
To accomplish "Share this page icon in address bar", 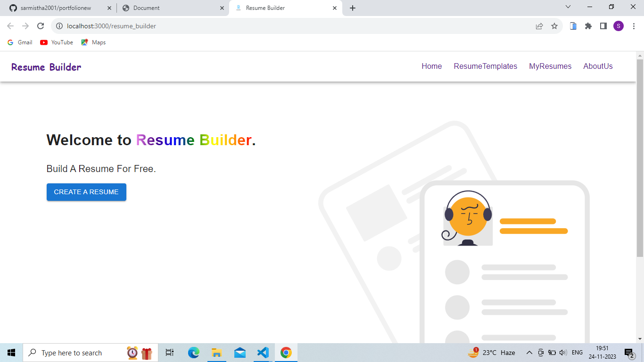I will pyautogui.click(x=539, y=26).
